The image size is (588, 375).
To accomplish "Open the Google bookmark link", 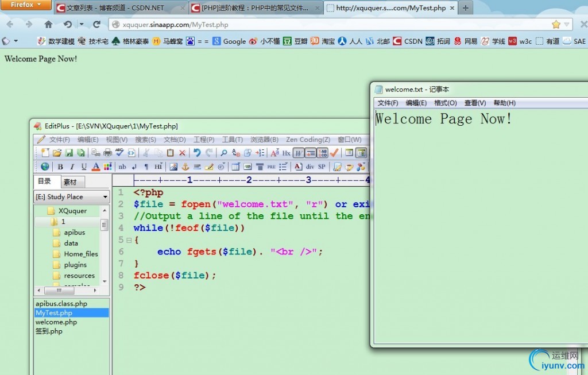I will (x=230, y=41).
